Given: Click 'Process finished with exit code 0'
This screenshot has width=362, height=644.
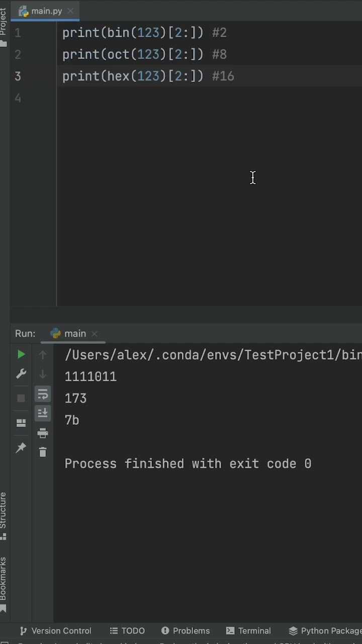Looking at the screenshot, I should tap(188, 464).
